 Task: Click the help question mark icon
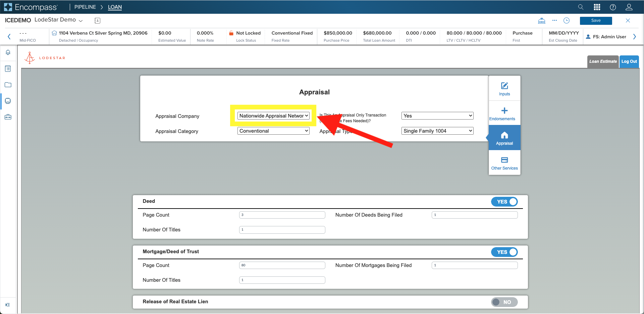613,7
